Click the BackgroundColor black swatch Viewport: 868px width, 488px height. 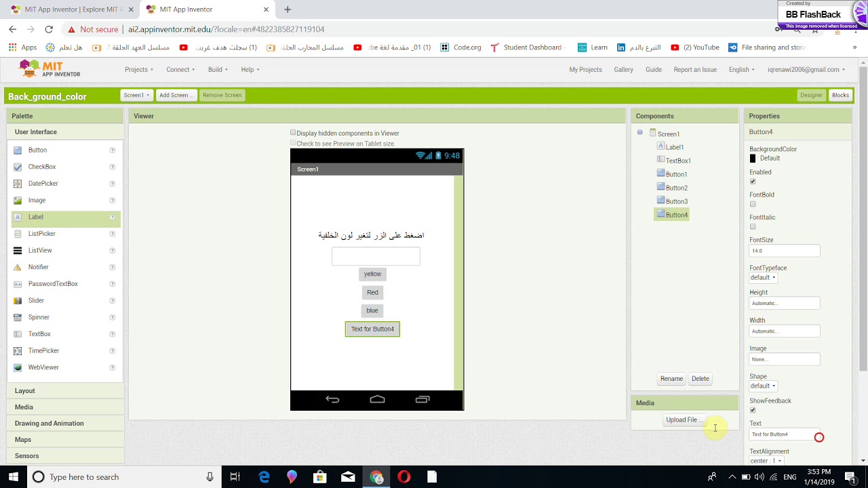click(753, 159)
